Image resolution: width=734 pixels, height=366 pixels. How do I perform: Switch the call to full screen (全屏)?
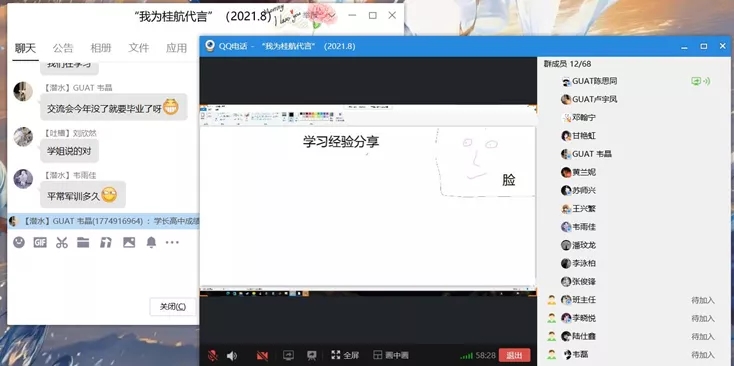point(345,355)
